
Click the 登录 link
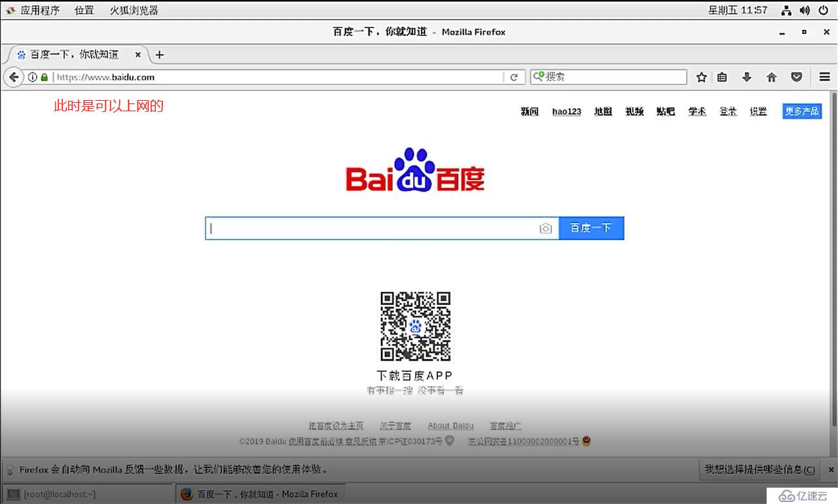pyautogui.click(x=728, y=111)
